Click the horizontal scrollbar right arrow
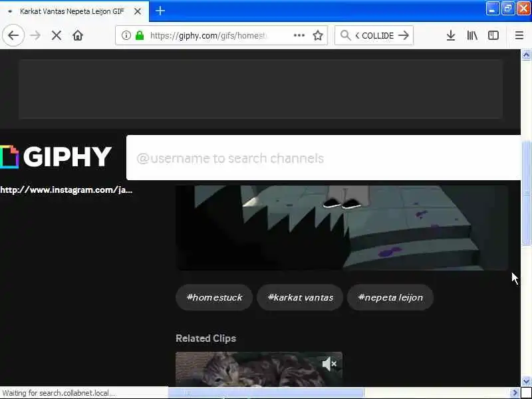532x399 pixels. [515, 393]
